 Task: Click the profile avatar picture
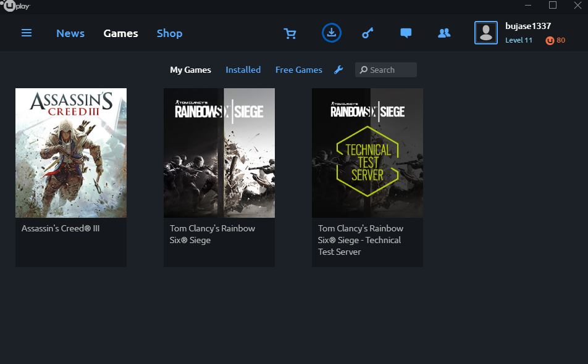click(486, 33)
